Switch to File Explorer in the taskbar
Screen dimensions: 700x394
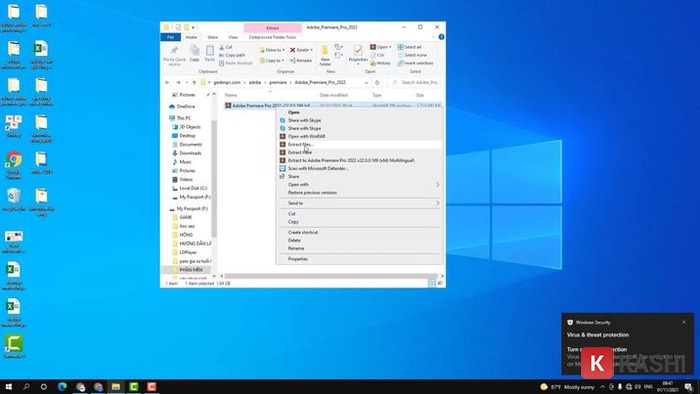point(116,386)
